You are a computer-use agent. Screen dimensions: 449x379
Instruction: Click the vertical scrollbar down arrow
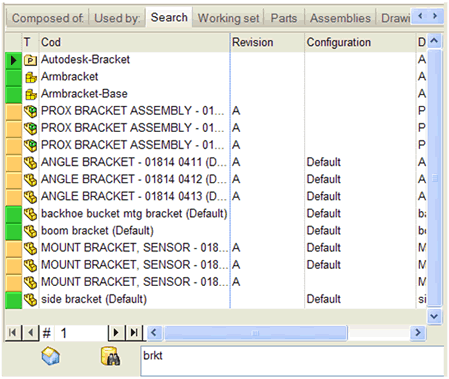pyautogui.click(x=434, y=316)
